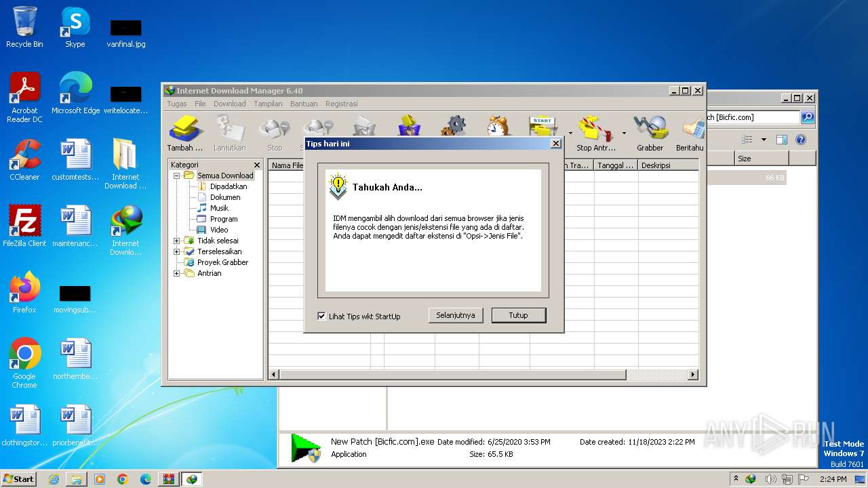Click the Explorer search magnifier button

tap(808, 117)
